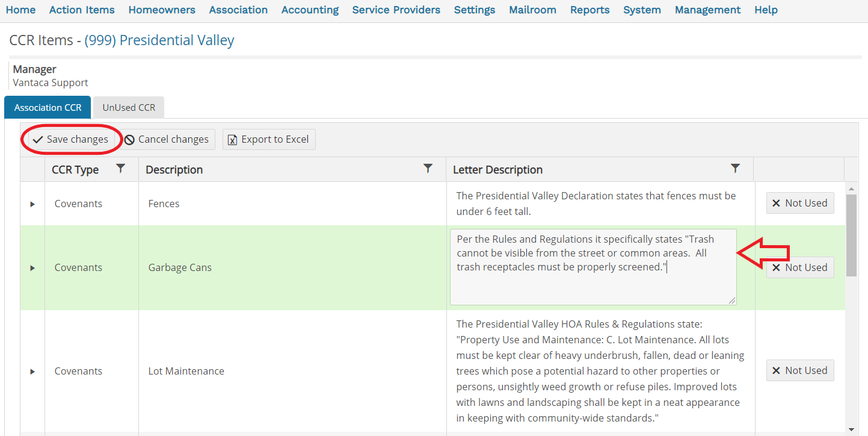Switch to the UnUsed CCR tab
This screenshot has height=436, width=868.
point(129,107)
